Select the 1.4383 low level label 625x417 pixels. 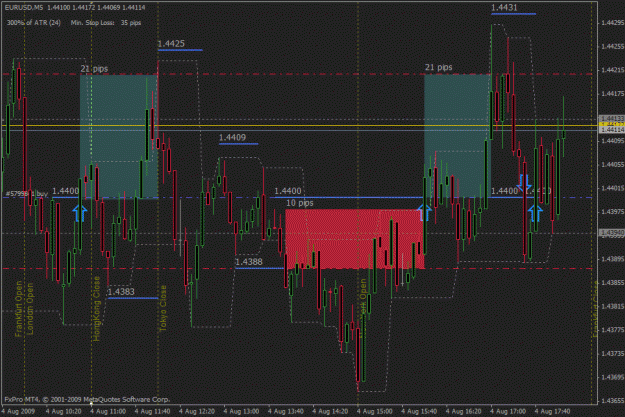click(121, 292)
